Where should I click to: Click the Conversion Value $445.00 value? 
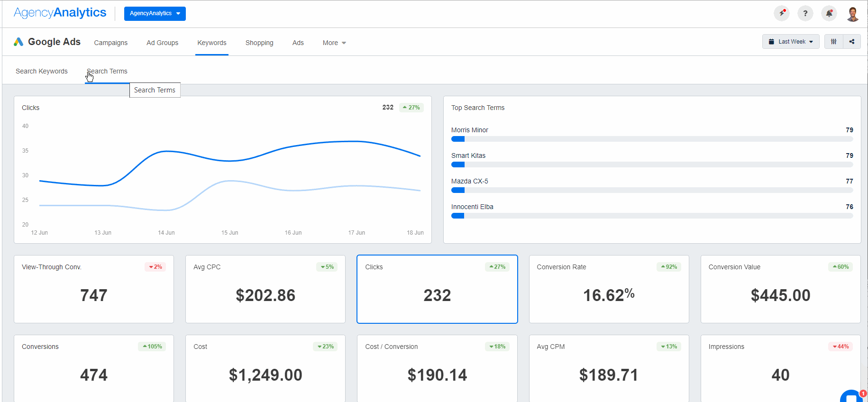point(781,295)
